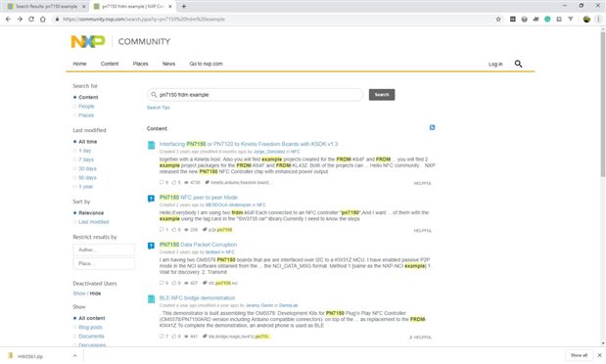Switch to the Search Results pn7150 example tab

46,6
